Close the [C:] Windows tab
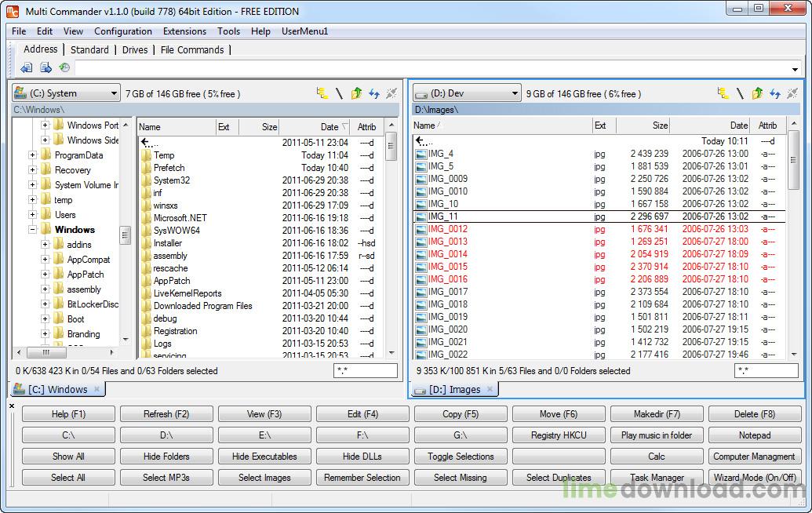The height and width of the screenshot is (513, 812). click(x=96, y=389)
